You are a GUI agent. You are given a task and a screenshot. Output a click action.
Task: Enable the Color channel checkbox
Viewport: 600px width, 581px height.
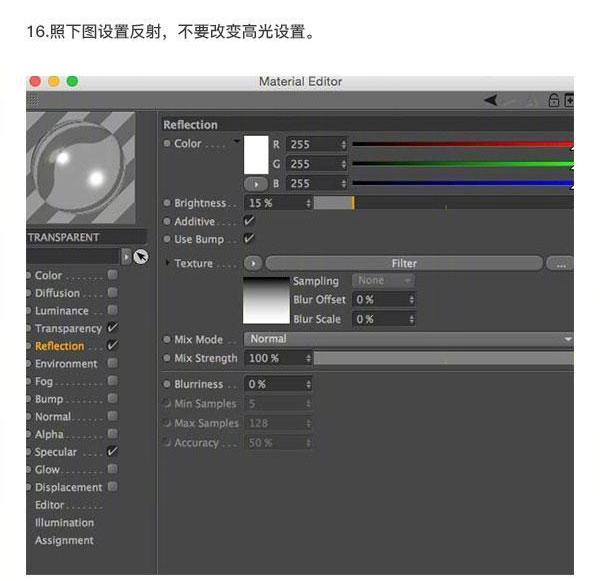pyautogui.click(x=112, y=275)
